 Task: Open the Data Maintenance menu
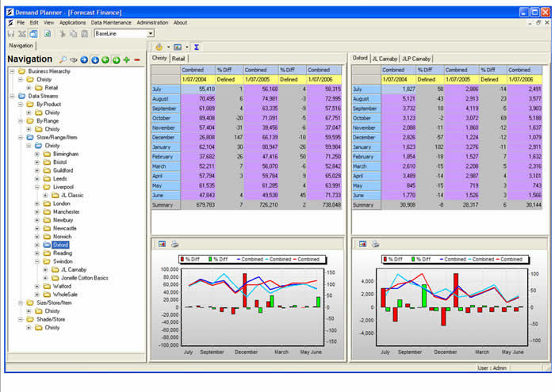111,23
